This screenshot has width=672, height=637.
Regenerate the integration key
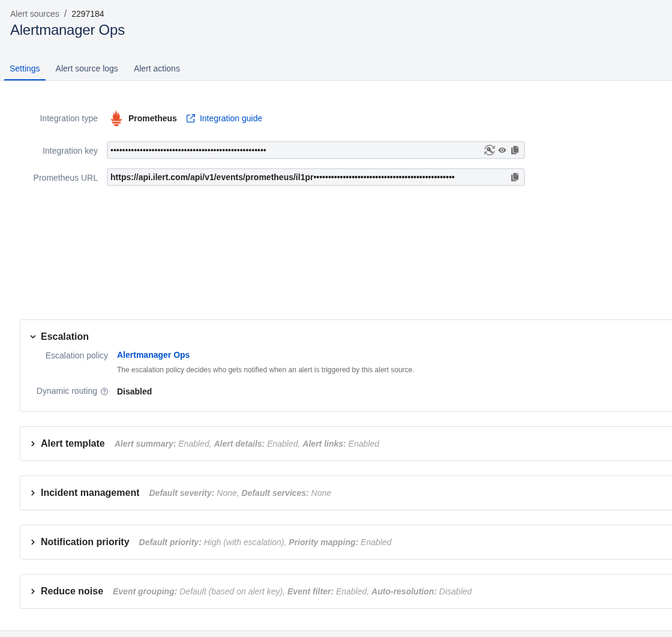click(x=490, y=150)
